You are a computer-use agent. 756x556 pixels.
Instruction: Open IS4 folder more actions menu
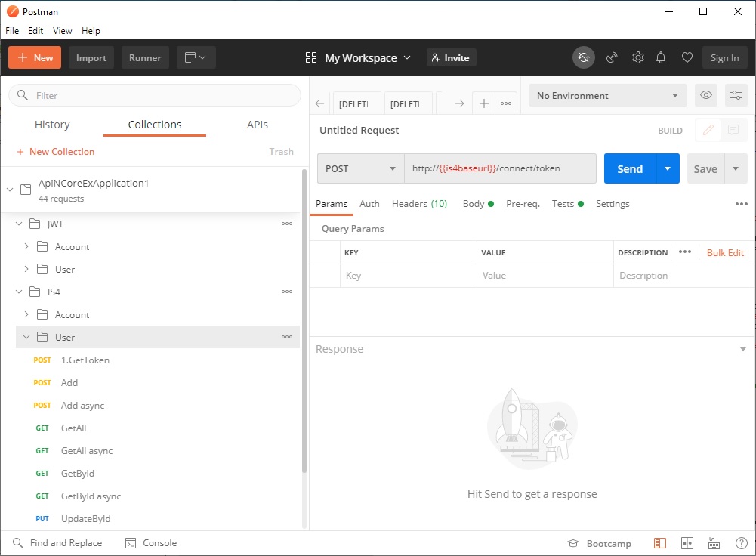pos(287,292)
